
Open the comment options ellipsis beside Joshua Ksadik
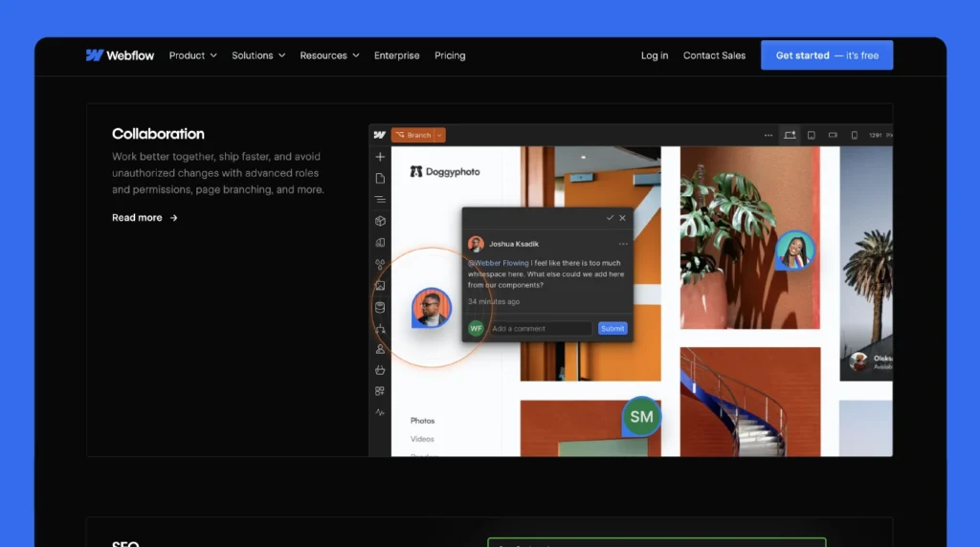pos(623,244)
